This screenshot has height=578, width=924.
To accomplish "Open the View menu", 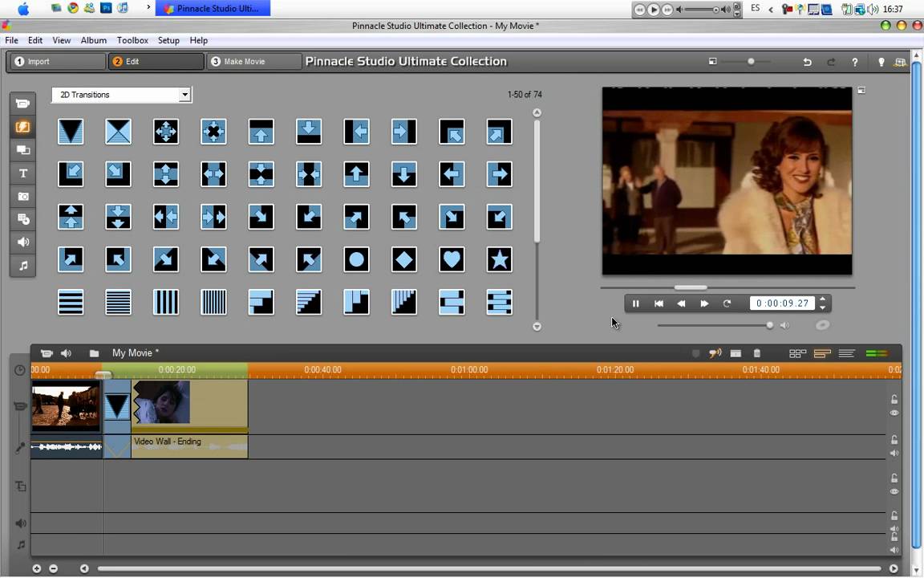I will pos(61,40).
